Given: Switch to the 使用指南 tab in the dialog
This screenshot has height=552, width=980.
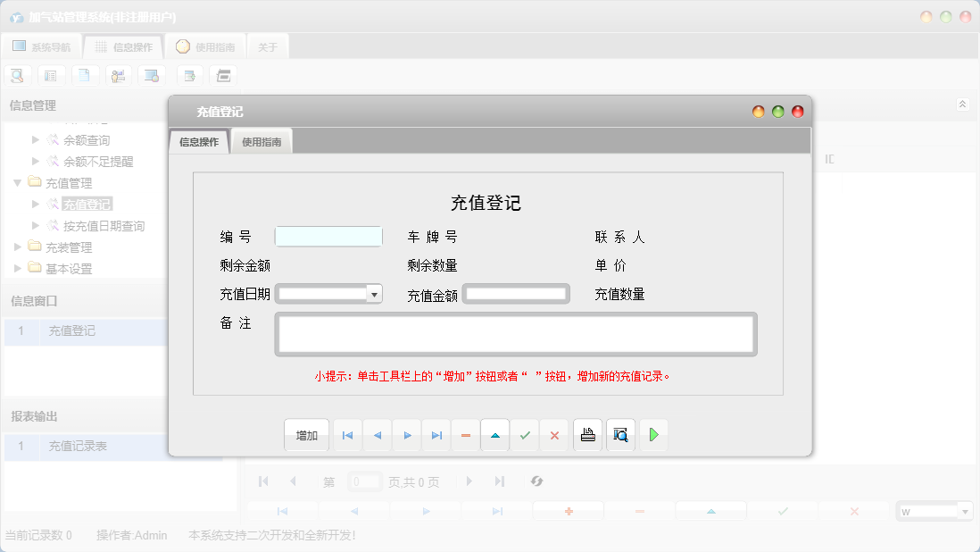Looking at the screenshot, I should coord(261,140).
